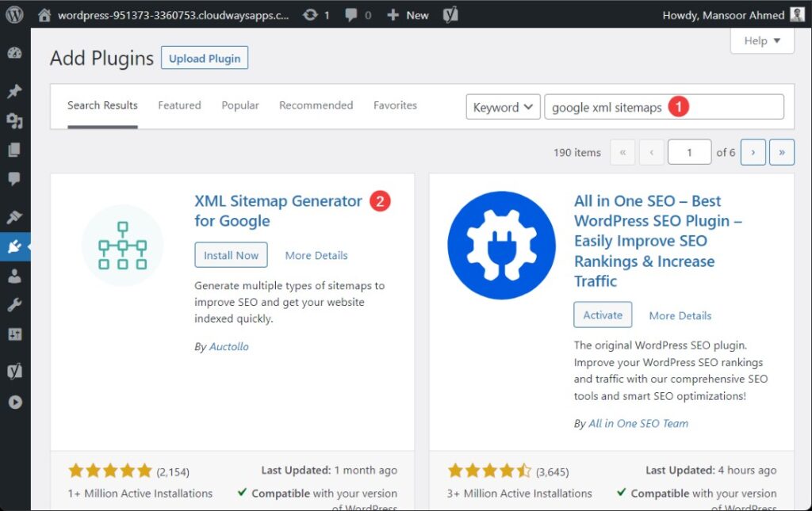Open All in One SEO Team author link
This screenshot has width=812, height=511.
tap(638, 424)
